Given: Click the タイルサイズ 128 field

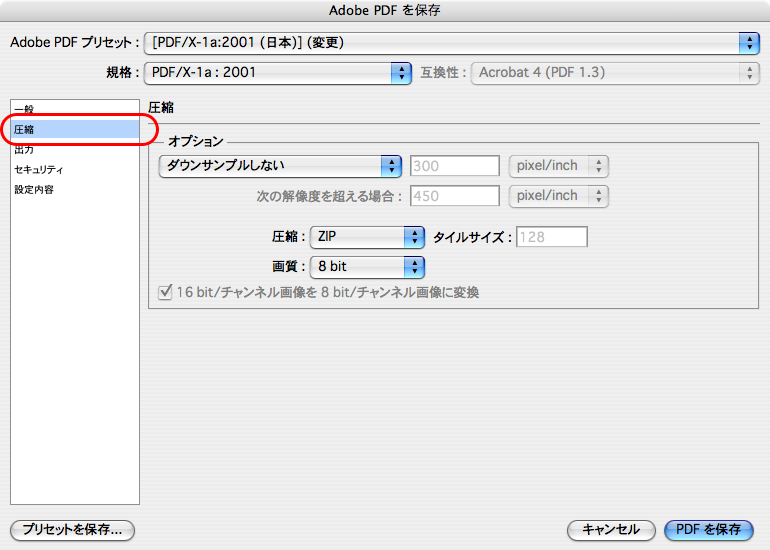Looking at the screenshot, I should 551,237.
